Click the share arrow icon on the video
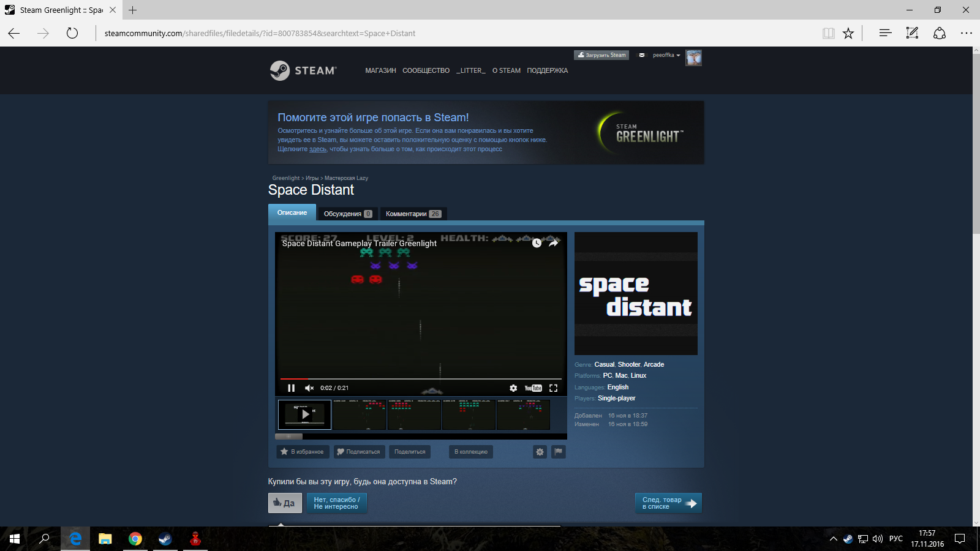980x551 pixels. tap(554, 243)
